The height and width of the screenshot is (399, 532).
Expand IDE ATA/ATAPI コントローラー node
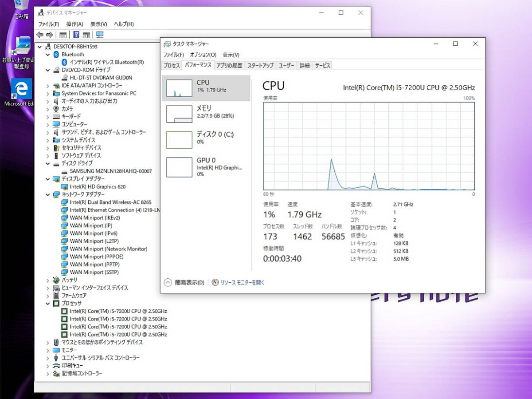[x=48, y=86]
